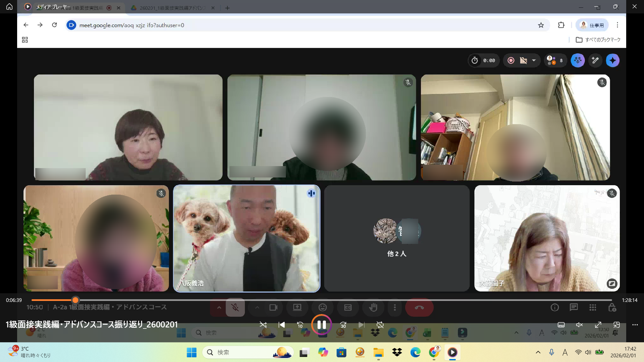This screenshot has height=362, width=644.
Task: Jump to previous track
Action: tap(282, 324)
